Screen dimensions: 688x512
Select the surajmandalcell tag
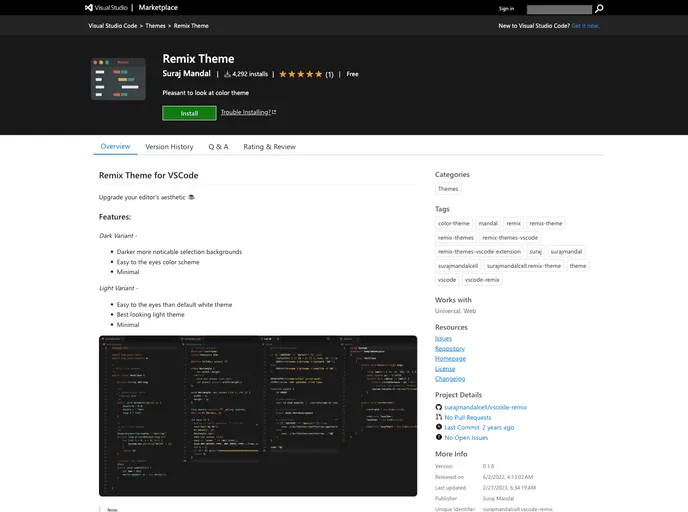click(458, 265)
